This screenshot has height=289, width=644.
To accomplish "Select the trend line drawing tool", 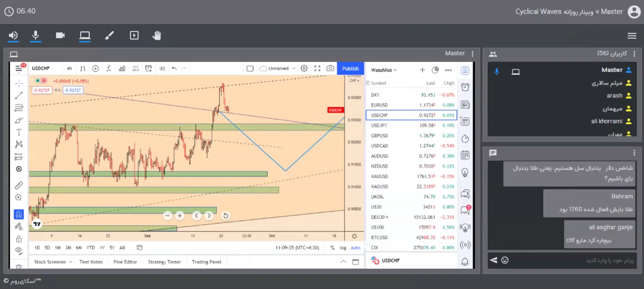I will point(19,95).
